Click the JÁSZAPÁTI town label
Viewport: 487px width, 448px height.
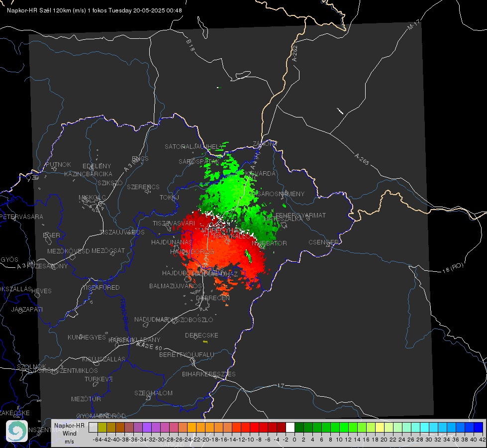click(27, 309)
